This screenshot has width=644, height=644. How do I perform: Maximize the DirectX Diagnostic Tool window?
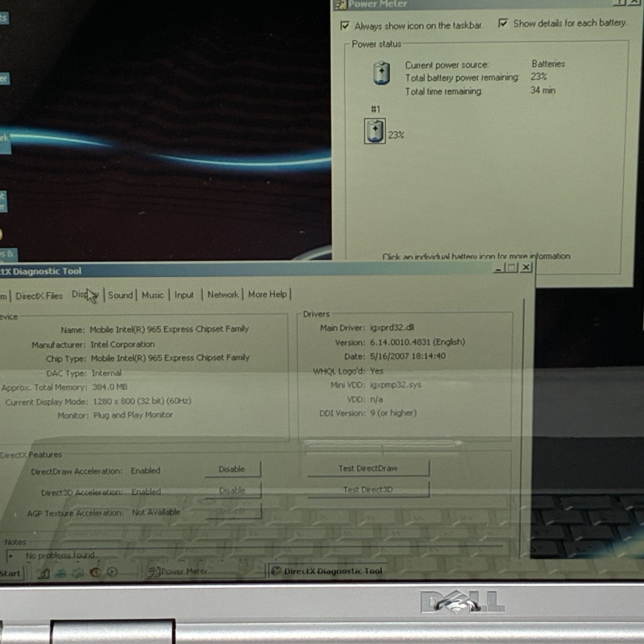coord(512,267)
